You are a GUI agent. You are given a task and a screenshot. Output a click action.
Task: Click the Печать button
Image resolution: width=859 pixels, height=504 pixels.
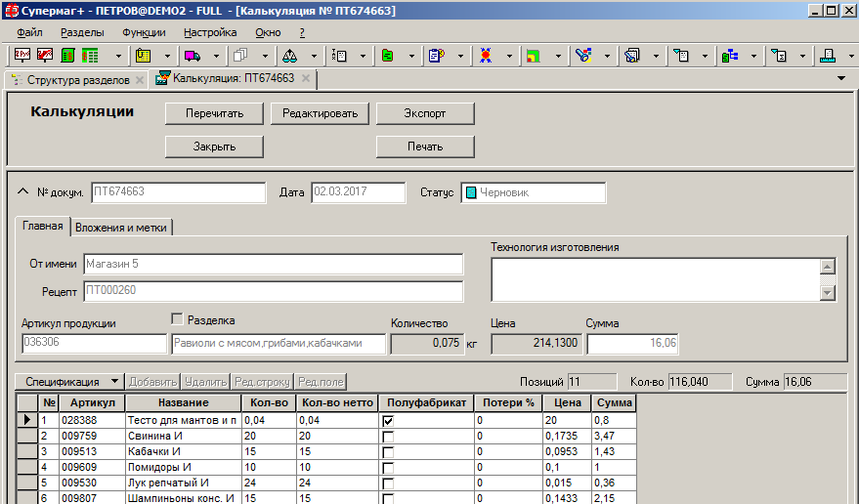coord(425,147)
